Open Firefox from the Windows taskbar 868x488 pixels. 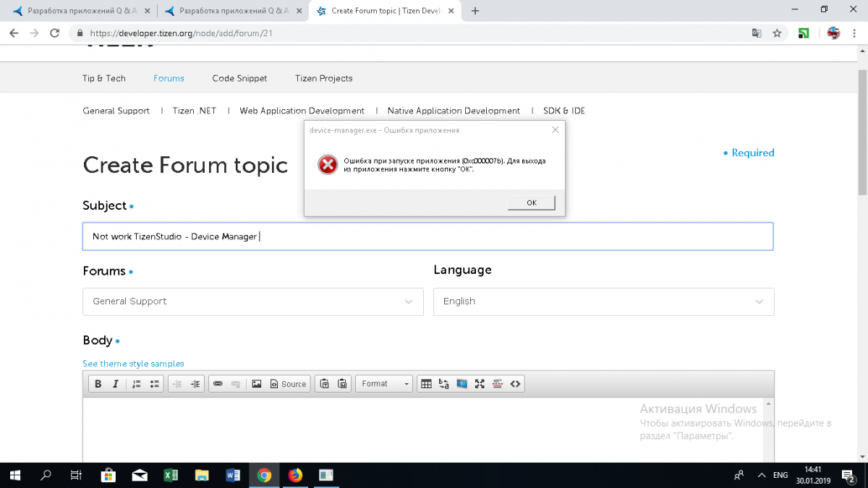295,475
